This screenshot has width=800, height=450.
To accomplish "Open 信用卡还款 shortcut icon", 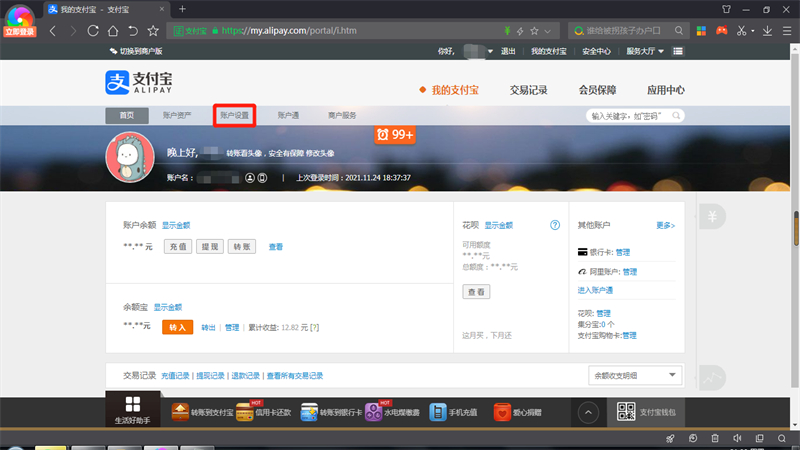I will point(245,412).
